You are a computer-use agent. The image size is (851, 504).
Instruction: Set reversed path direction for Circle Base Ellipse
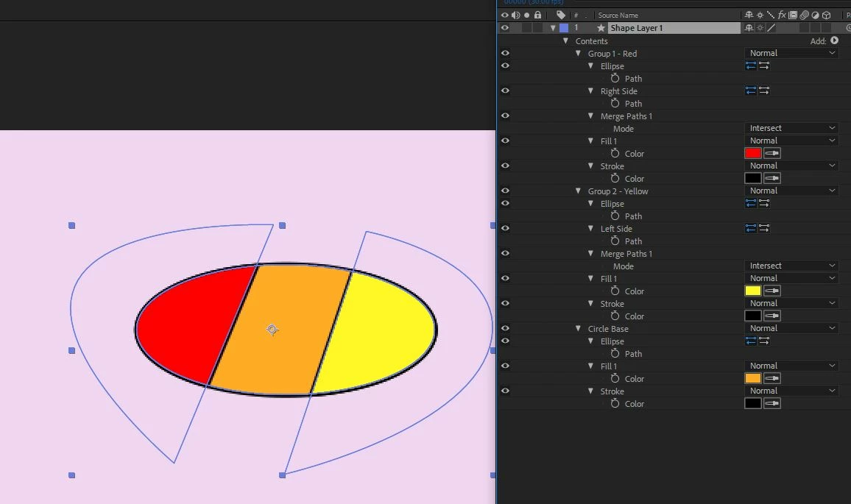click(x=764, y=341)
